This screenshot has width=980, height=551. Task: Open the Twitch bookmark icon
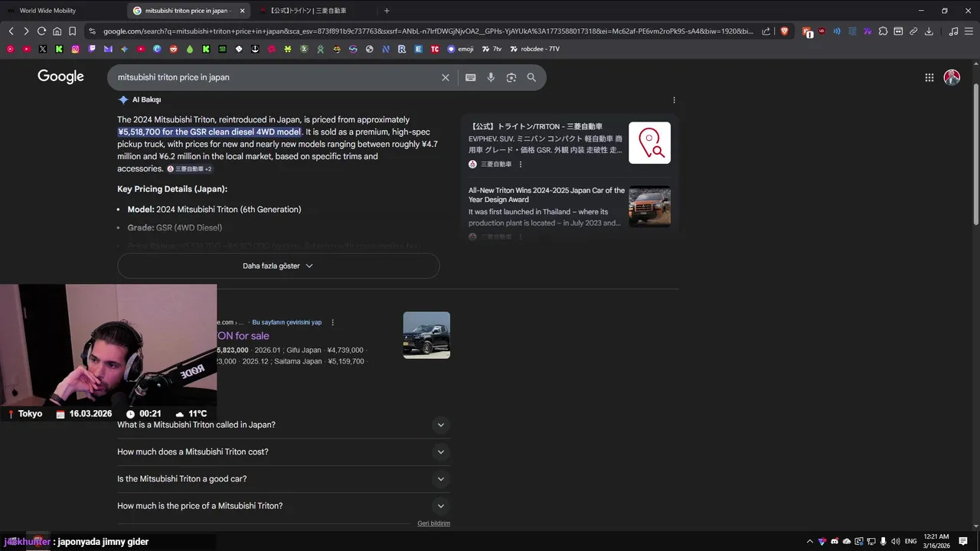pyautogui.click(x=92, y=49)
